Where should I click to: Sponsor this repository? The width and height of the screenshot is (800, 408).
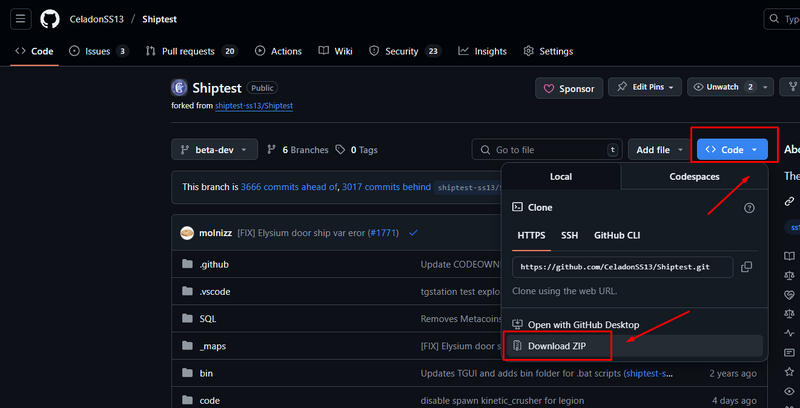[x=567, y=88]
